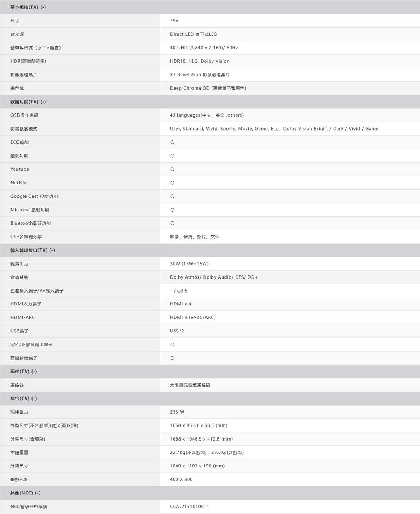Click the circle mark for ECO節能

point(172,142)
